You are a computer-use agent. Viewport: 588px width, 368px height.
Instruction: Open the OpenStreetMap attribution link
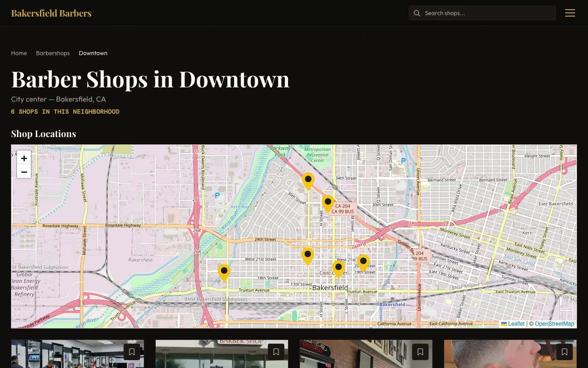pos(554,324)
